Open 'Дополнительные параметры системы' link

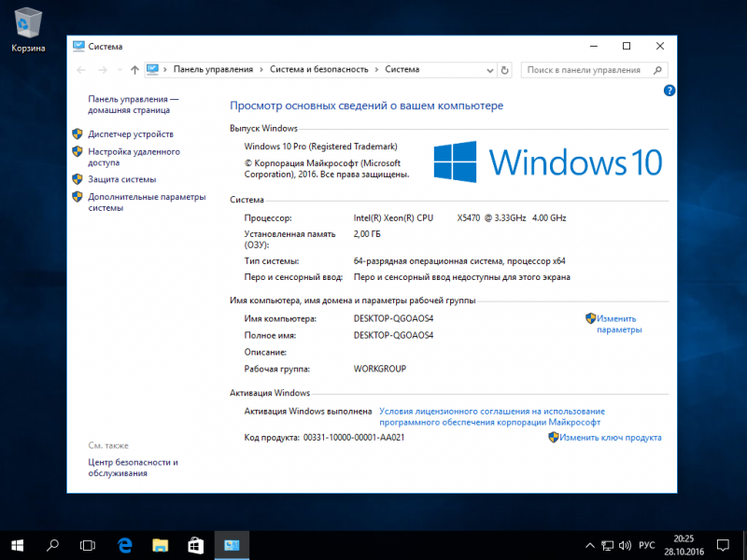click(147, 203)
